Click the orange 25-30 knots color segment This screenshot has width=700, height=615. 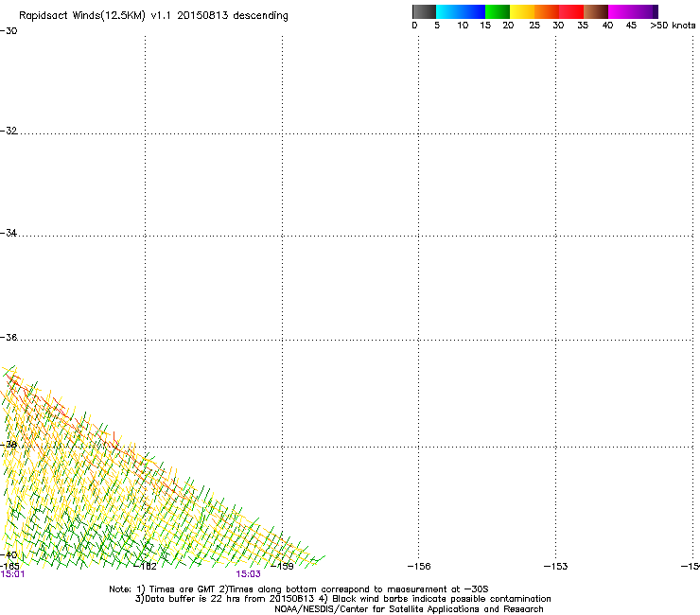(547, 11)
